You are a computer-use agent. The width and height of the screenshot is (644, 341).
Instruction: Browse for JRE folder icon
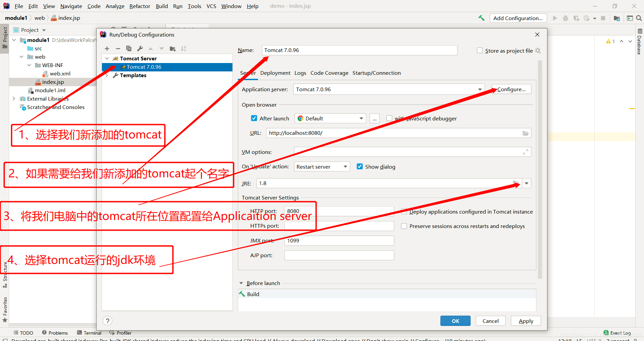pyautogui.click(x=516, y=183)
